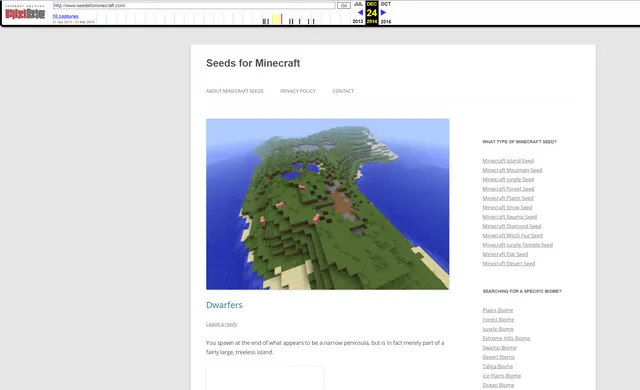Open the Minecraft Jungle Temple Seed link
Screen dimensions: 640x390
518,245
